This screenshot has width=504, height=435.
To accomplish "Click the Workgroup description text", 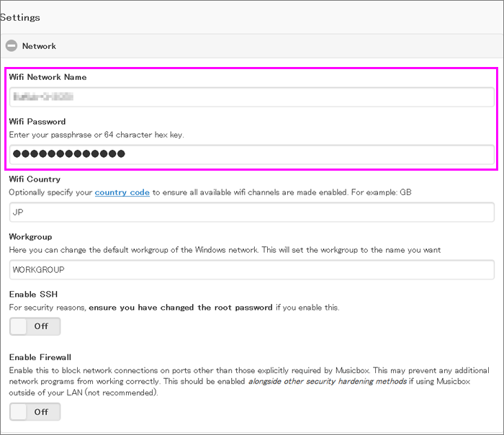I will (x=225, y=250).
